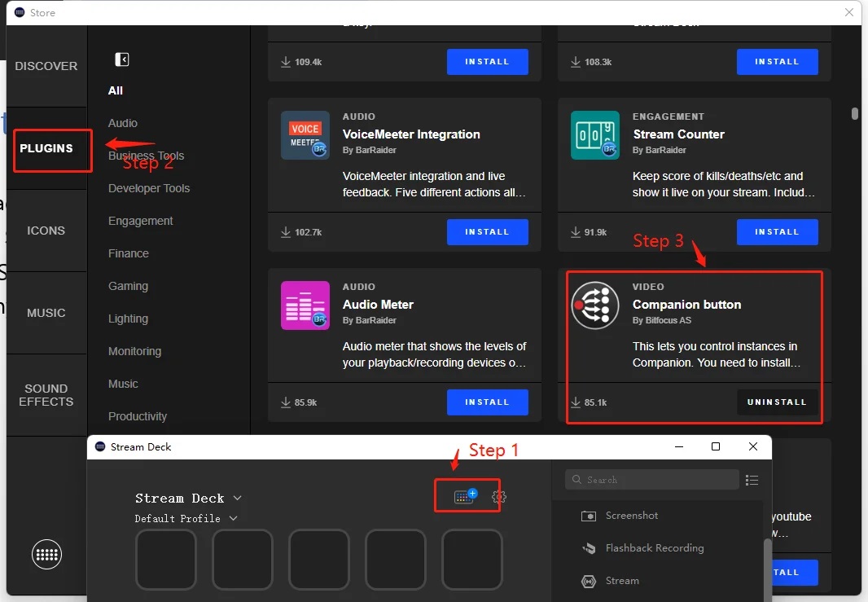The image size is (868, 602).
Task: Select the first empty Stream Deck key
Action: coord(166,560)
